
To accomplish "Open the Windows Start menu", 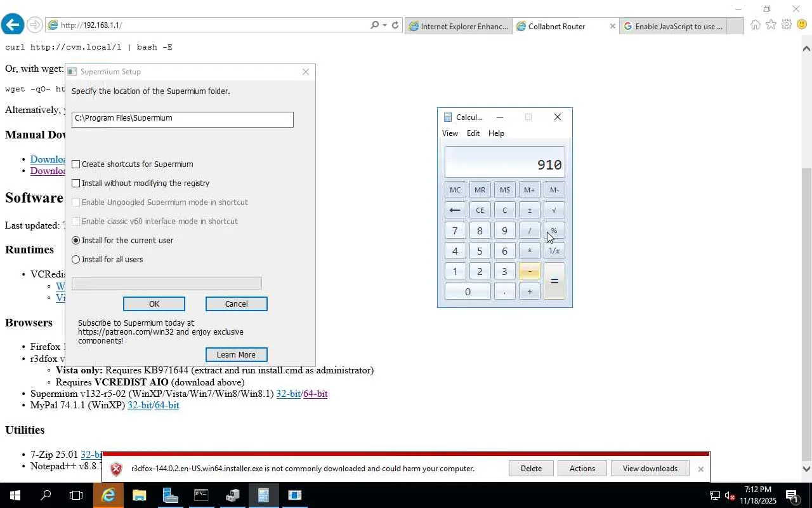I will pos(15,495).
